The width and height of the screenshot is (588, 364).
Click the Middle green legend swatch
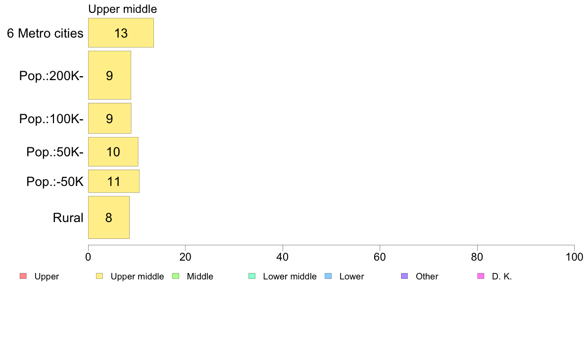point(176,276)
